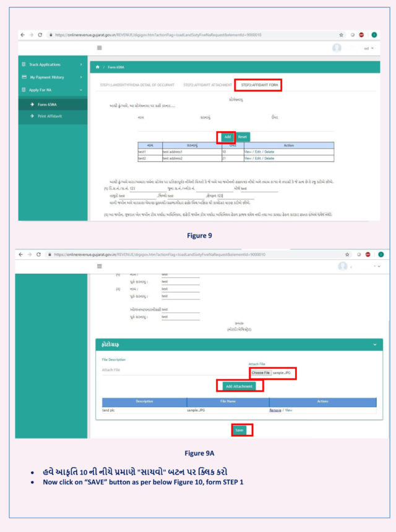Open the STEP3: AFFIDAVIT FORM tab
396x532 pixels.
click(x=257, y=85)
